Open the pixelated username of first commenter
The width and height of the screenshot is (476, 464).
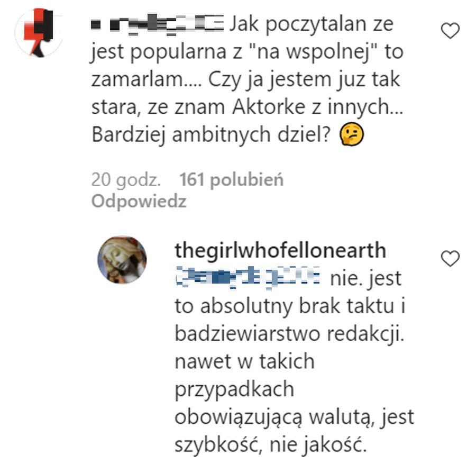click(158, 23)
